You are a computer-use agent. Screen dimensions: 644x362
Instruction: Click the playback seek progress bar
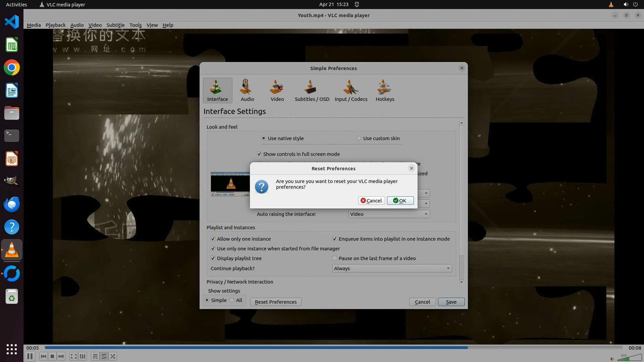tap(333, 348)
